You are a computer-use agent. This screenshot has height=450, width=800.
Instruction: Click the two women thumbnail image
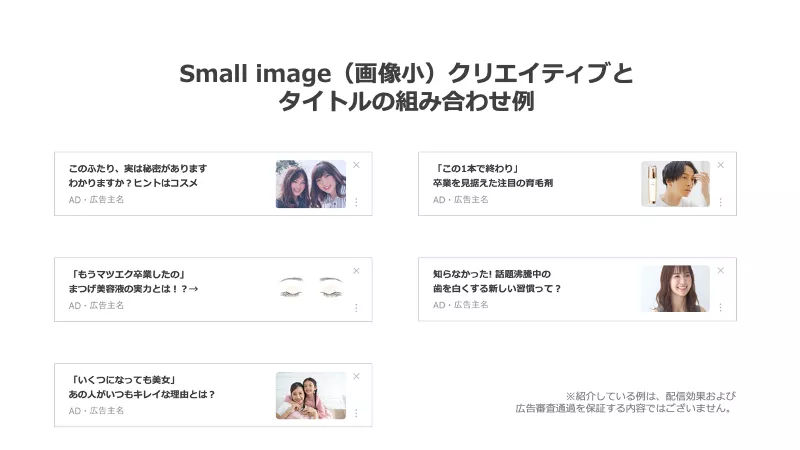310,184
